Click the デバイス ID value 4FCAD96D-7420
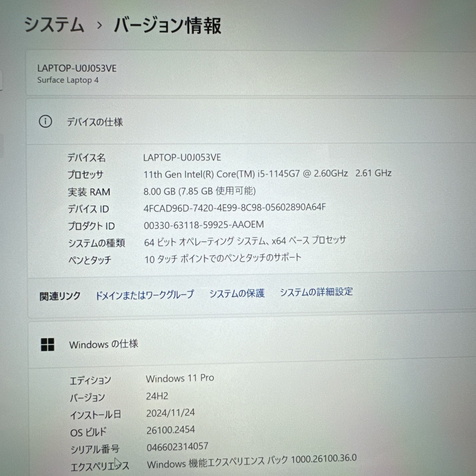This screenshot has height=476, width=476. [234, 208]
